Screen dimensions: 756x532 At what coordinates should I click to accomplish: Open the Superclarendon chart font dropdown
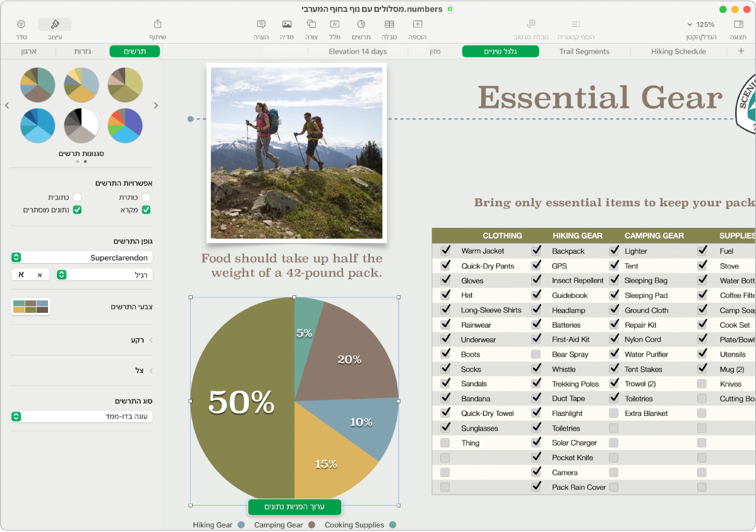(81, 257)
